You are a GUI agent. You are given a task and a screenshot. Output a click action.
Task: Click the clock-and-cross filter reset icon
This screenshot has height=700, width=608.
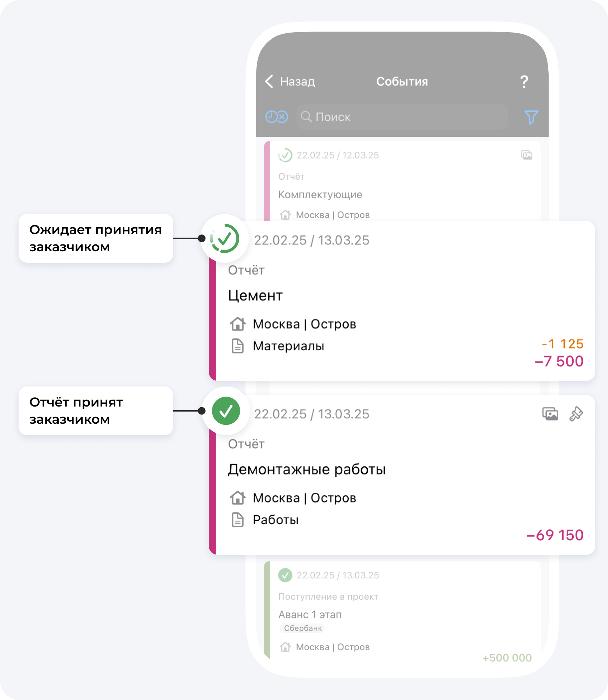coord(276,117)
